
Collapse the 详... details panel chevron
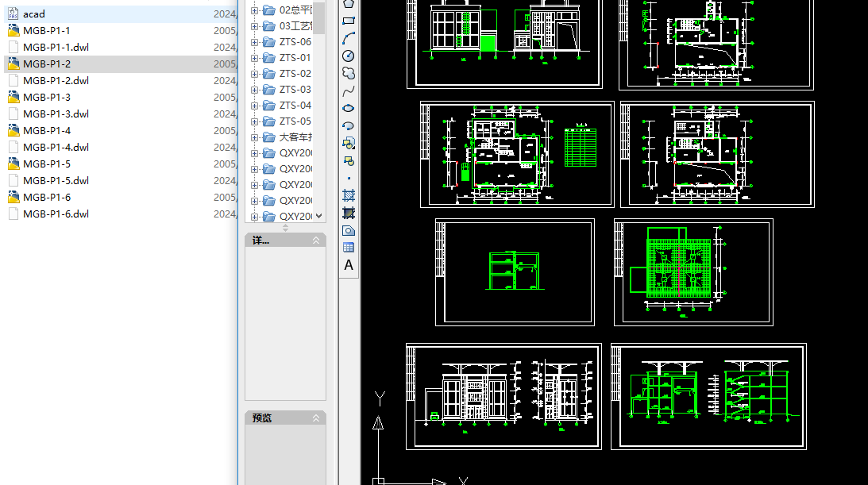tap(316, 240)
